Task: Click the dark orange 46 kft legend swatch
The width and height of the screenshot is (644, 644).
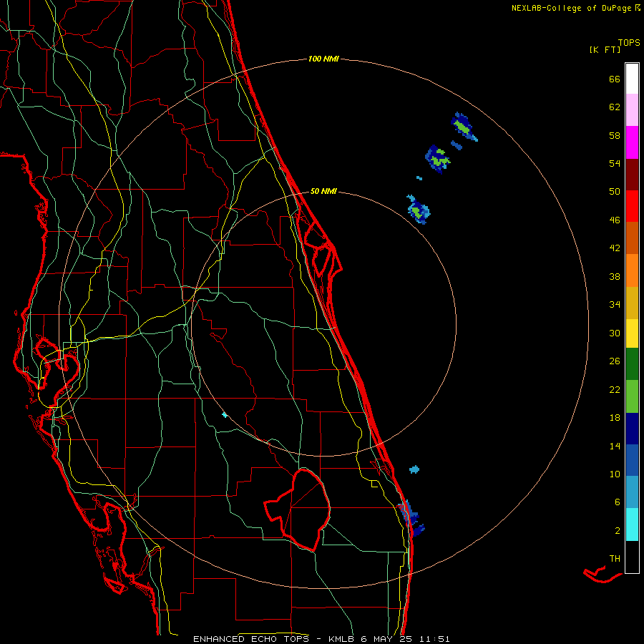Action: 632,238
